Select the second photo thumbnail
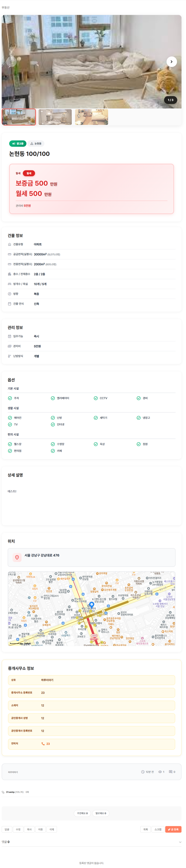 pos(55,117)
